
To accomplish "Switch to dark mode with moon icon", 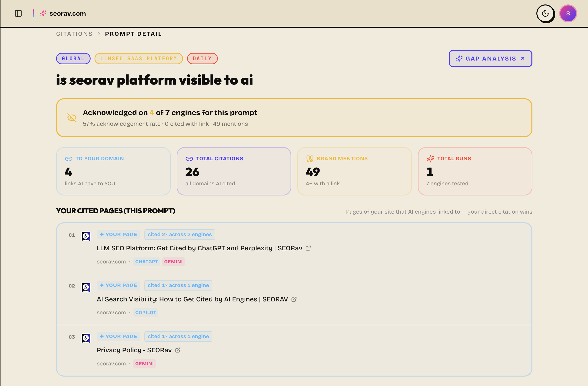I will click(546, 14).
